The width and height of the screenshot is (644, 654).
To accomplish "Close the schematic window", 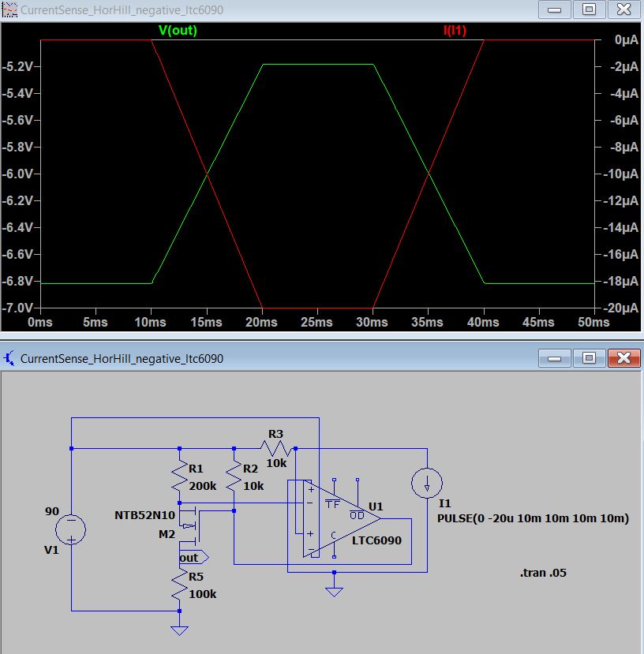I will click(624, 358).
